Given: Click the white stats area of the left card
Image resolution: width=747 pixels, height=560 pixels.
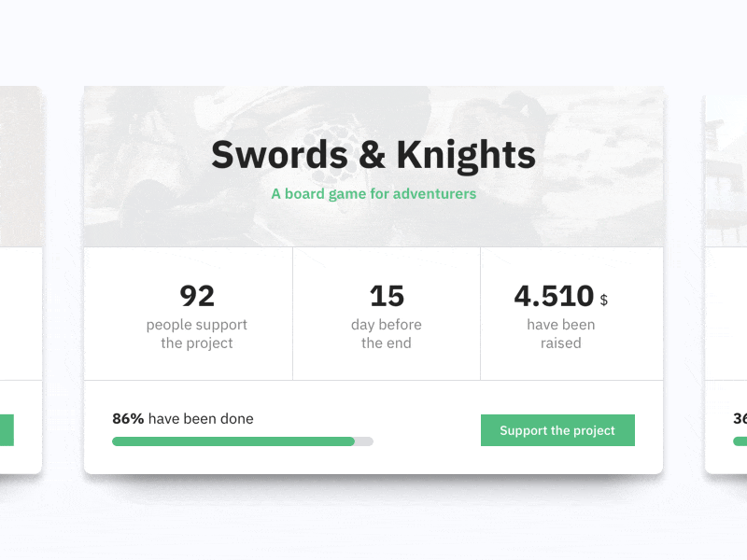Looking at the screenshot, I should [x=21, y=313].
